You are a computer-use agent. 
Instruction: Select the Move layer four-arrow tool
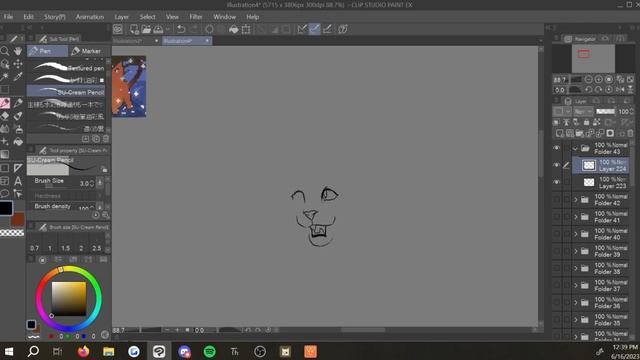tap(18, 64)
